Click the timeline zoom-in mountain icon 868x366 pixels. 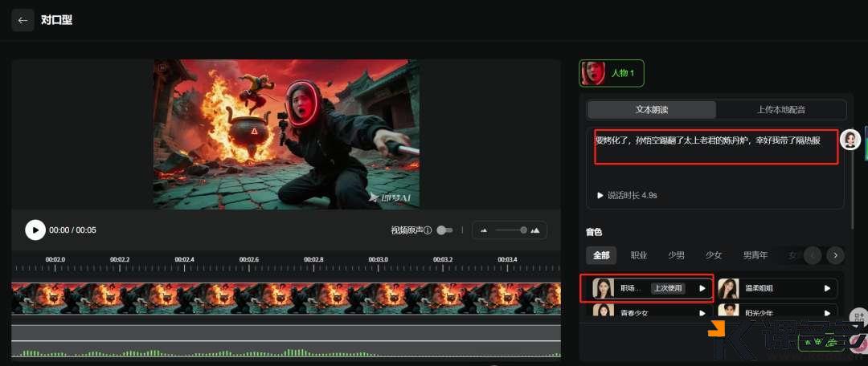pyautogui.click(x=535, y=230)
